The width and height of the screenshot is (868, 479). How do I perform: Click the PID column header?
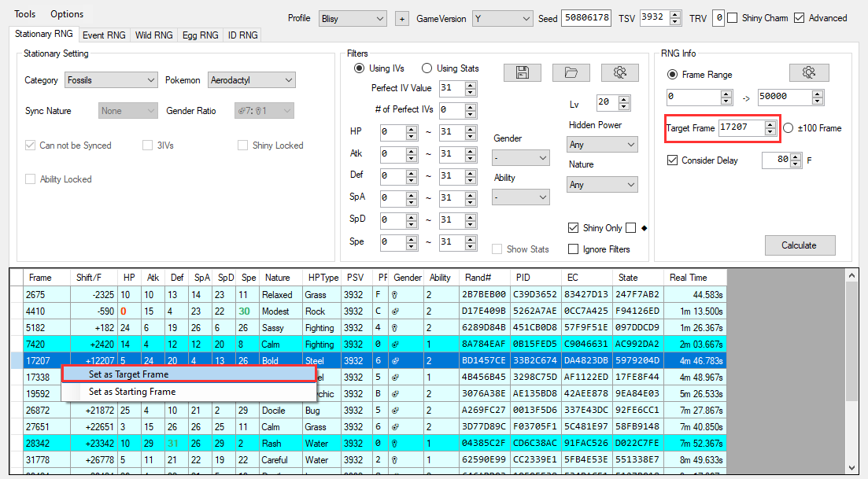[x=537, y=278]
